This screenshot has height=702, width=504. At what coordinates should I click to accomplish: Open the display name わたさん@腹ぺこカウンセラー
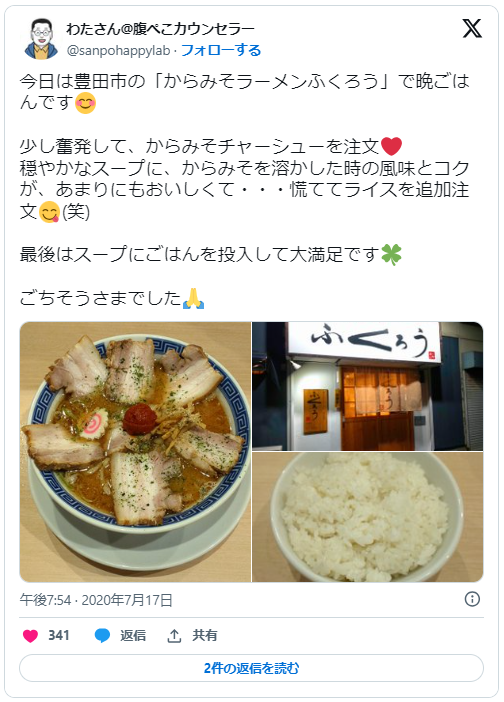160,29
